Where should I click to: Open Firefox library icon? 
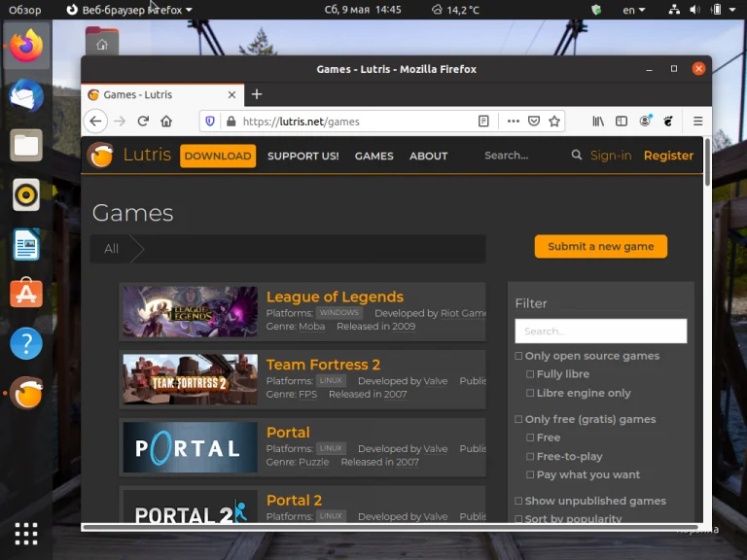tap(598, 122)
